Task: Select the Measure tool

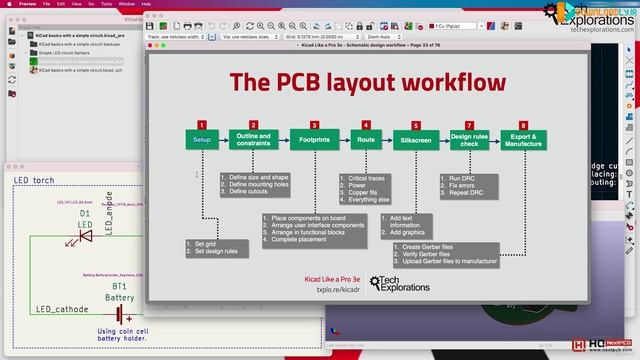Action: pyautogui.click(x=629, y=251)
